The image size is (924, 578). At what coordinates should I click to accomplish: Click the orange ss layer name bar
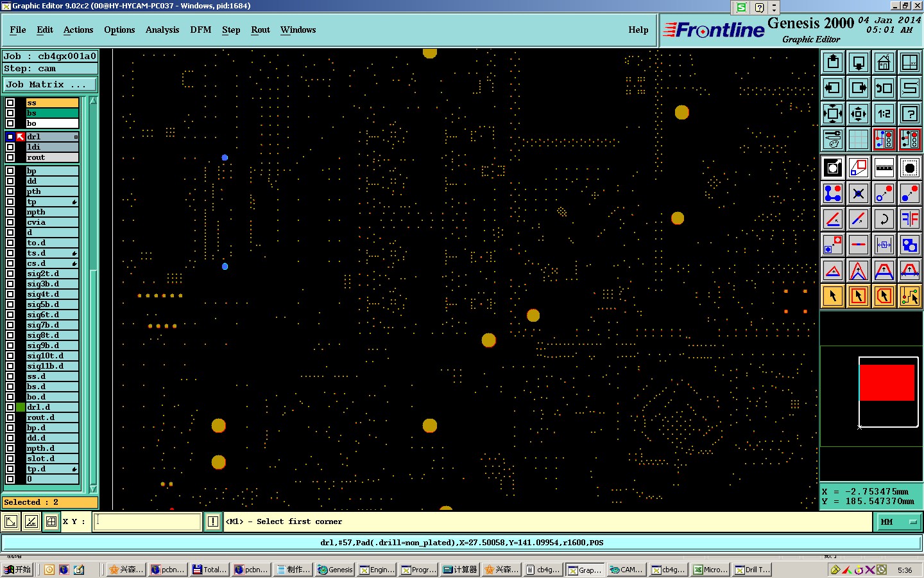[x=52, y=103]
